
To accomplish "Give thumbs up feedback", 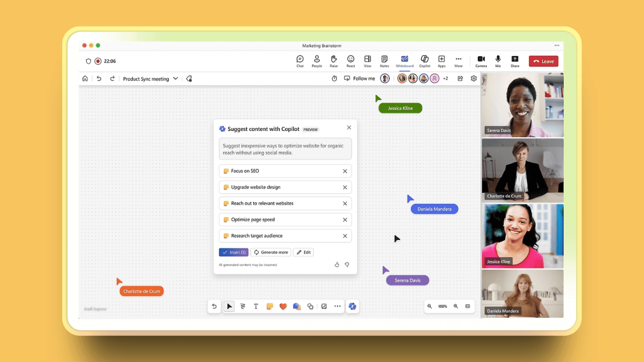I will pyautogui.click(x=337, y=265).
